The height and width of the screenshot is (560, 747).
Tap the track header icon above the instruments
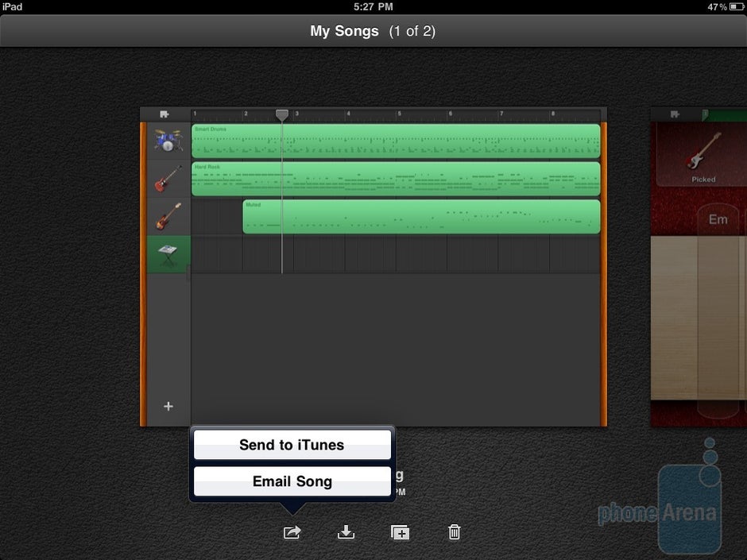164,114
